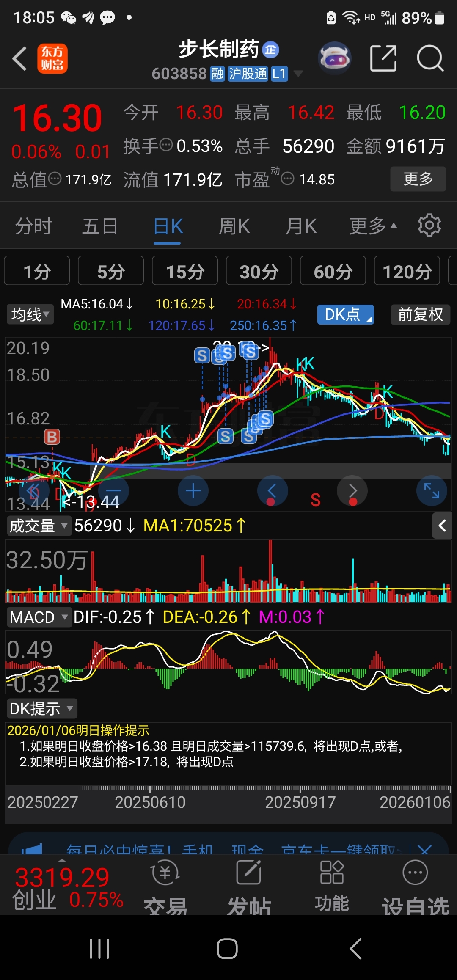The height and width of the screenshot is (980, 457).
Task: Collapse side panel with left chevron
Action: [x=443, y=526]
